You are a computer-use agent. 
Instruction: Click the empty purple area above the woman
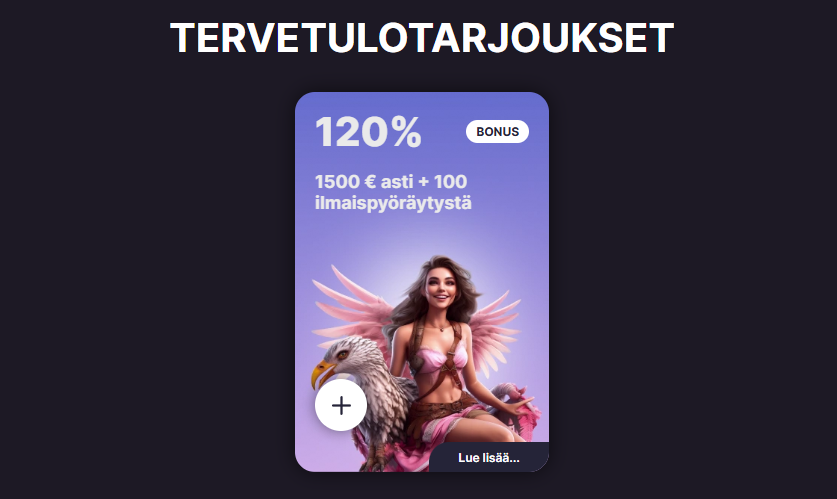coord(422,235)
